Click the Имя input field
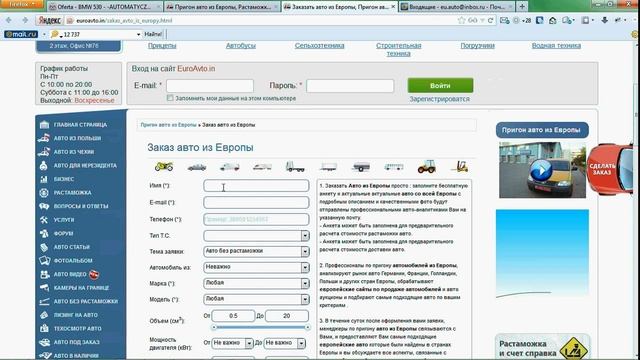Viewport: 640px width, 360px height. [256, 186]
